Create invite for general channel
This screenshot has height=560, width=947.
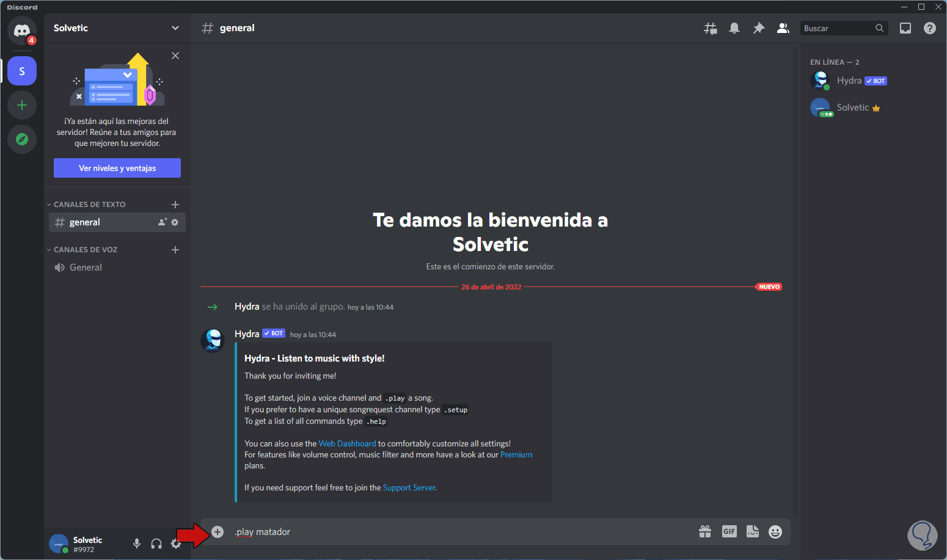[x=163, y=222]
